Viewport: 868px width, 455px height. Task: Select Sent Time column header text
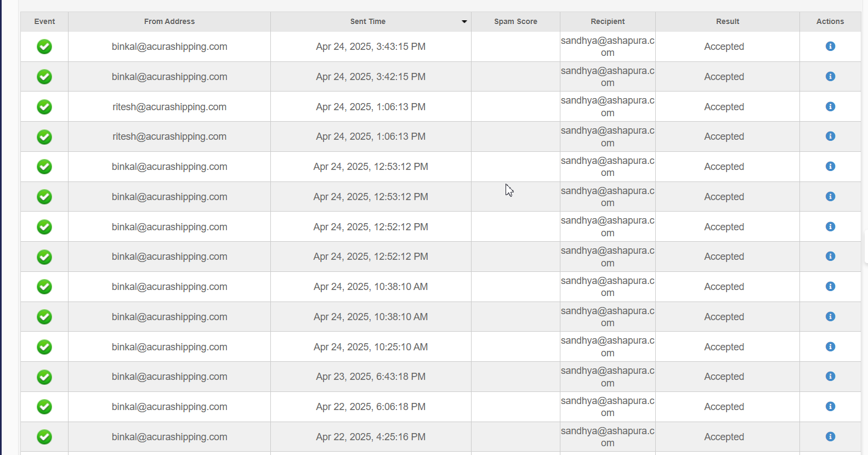[x=368, y=22]
